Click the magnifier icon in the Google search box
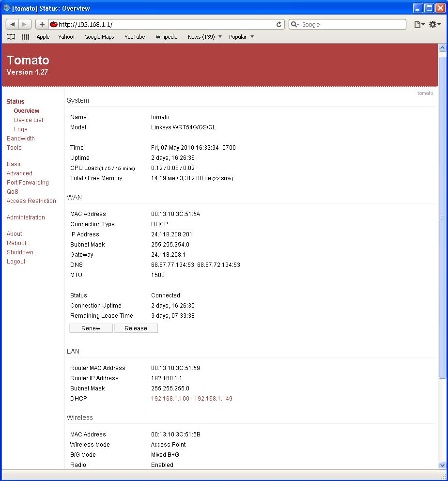The width and height of the screenshot is (448, 481). tap(294, 24)
